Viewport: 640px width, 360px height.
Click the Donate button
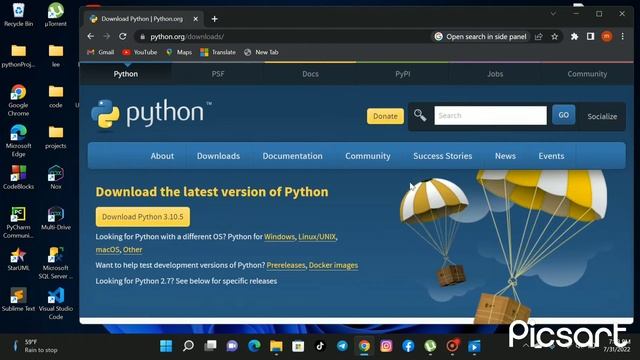pyautogui.click(x=385, y=116)
